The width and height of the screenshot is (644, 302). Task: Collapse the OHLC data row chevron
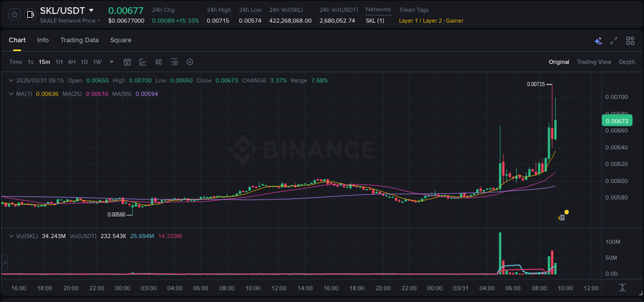pos(11,80)
